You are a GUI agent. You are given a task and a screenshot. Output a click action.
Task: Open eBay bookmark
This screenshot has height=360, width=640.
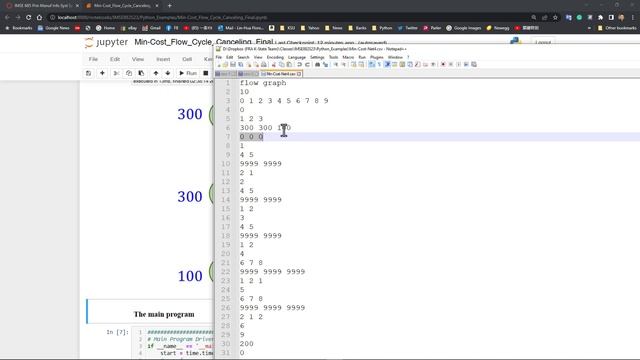click(x=129, y=28)
